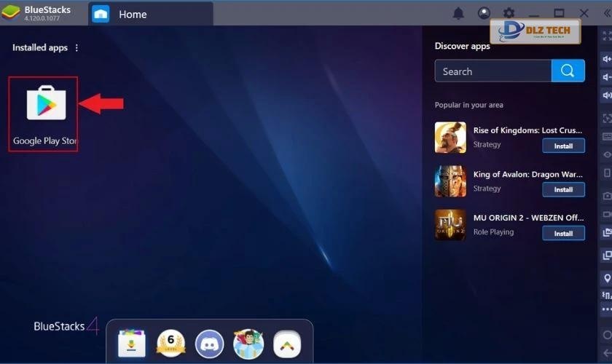Open the App Center download icon in dock
612x364 pixels.
[132, 344]
